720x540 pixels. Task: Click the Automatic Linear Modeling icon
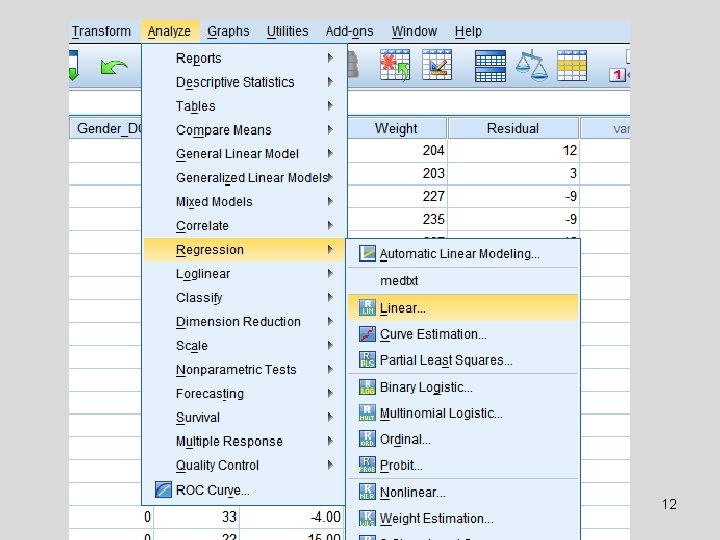pos(367,253)
